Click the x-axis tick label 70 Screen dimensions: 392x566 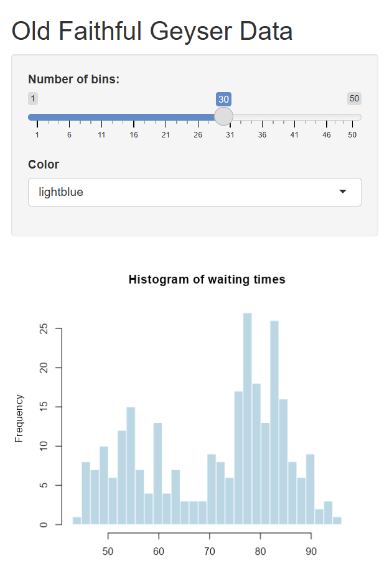[210, 551]
